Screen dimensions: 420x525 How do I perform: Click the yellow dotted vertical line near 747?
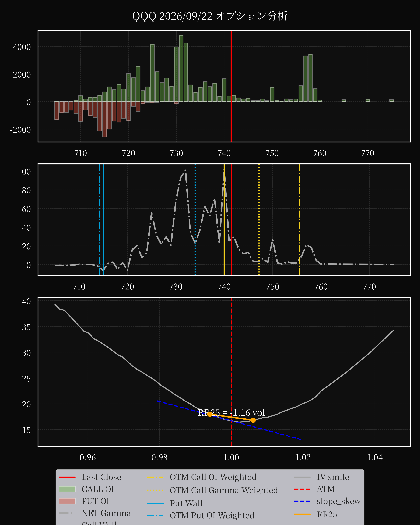259,220
